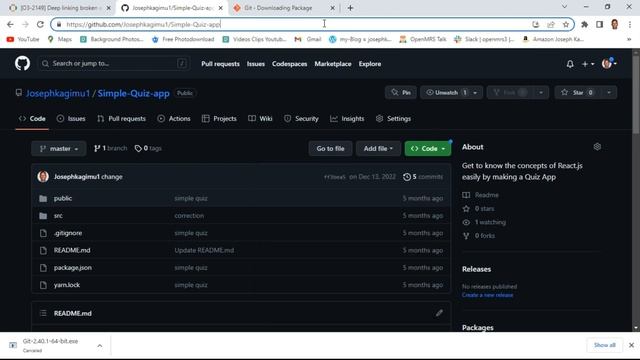Open the tab search chevron
The width and height of the screenshot is (640, 360).
564,7
